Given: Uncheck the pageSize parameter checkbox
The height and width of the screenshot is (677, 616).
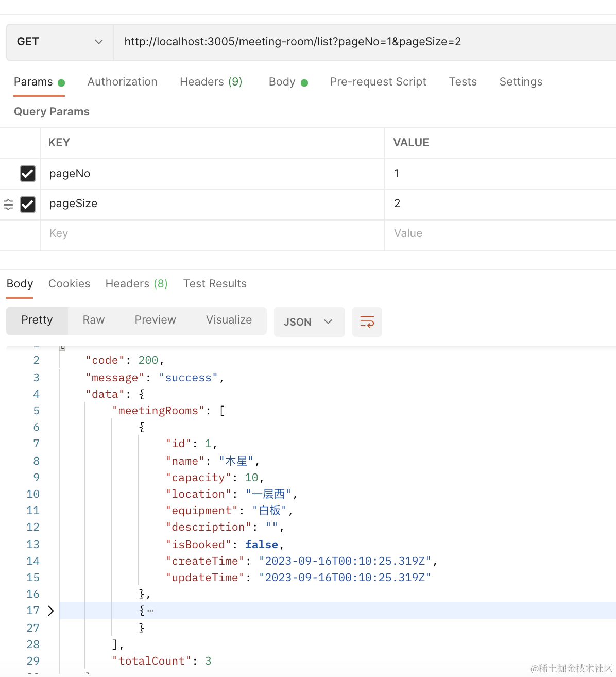Looking at the screenshot, I should tap(28, 205).
